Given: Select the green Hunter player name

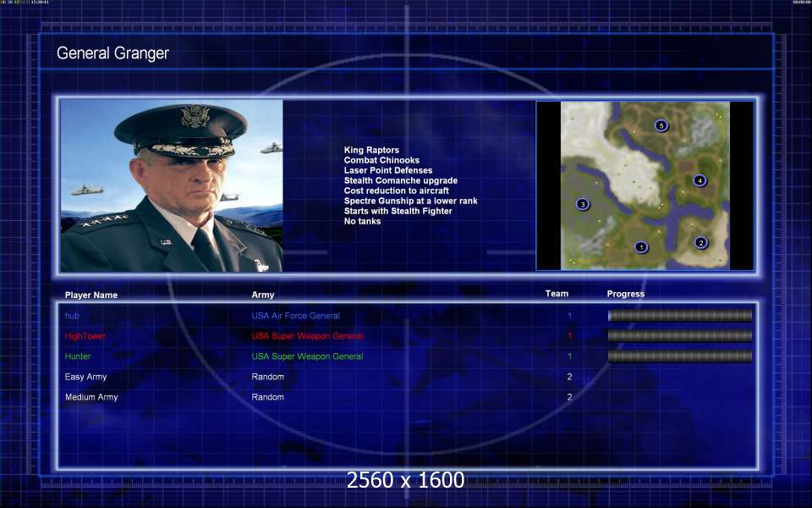Looking at the screenshot, I should point(78,356).
